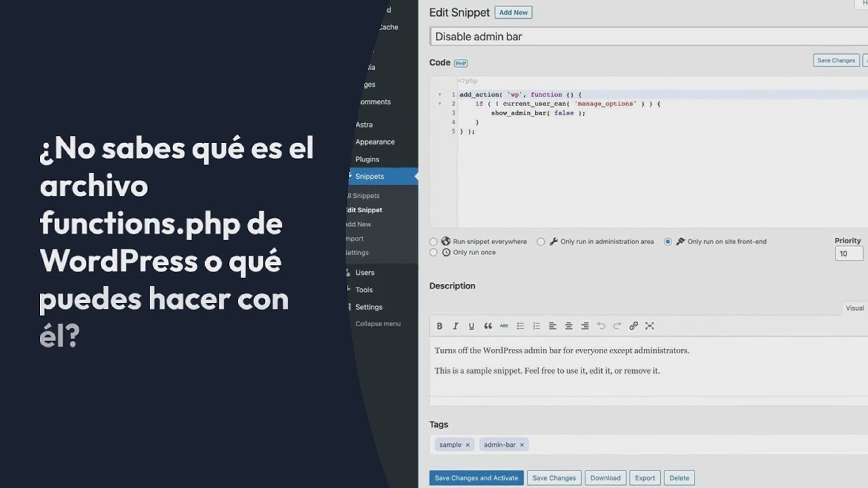Insert blockquote with the quote icon

coord(488,326)
